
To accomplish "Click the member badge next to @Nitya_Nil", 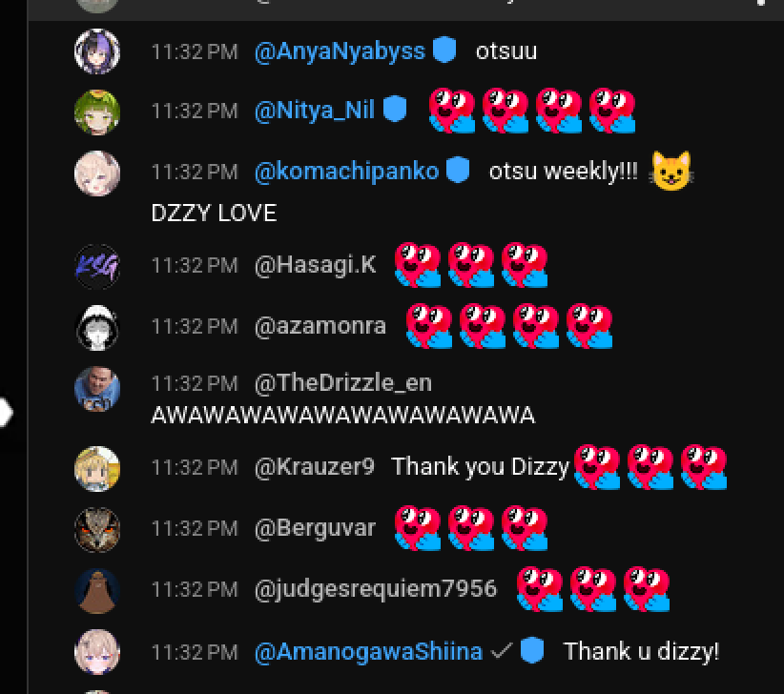I will (395, 109).
